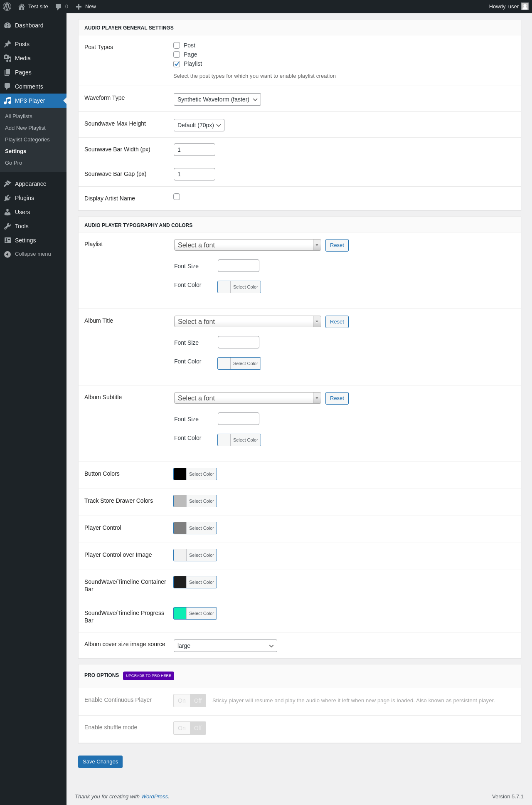Click Upgrade to Pro Here button
Viewport: 532px width, 805px height.
pyautogui.click(x=148, y=676)
